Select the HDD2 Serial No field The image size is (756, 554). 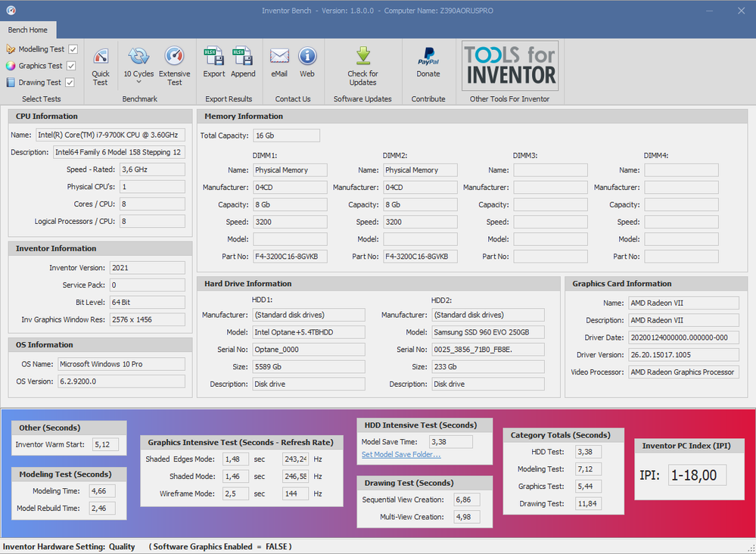click(x=488, y=350)
